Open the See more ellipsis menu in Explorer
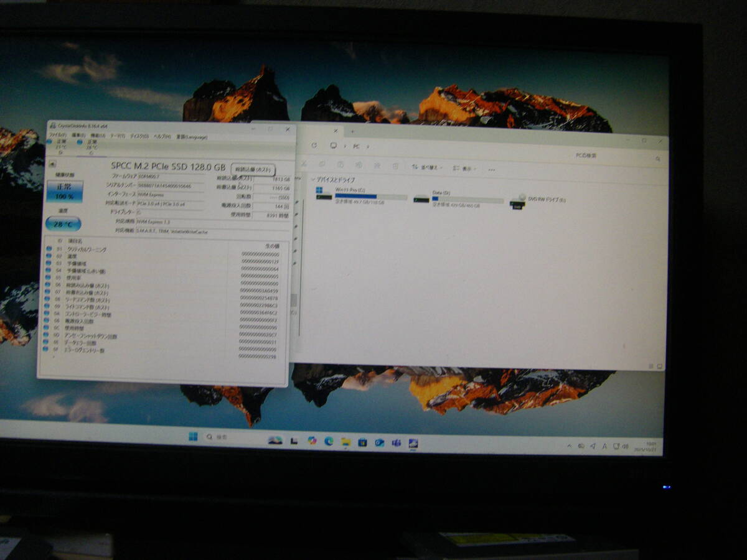Image resolution: width=747 pixels, height=560 pixels. click(x=492, y=169)
